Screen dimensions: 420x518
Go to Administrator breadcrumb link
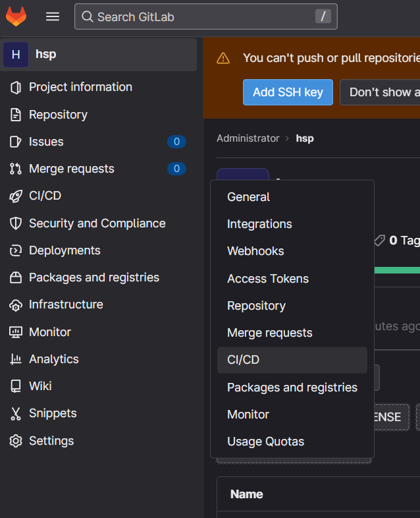tap(248, 138)
